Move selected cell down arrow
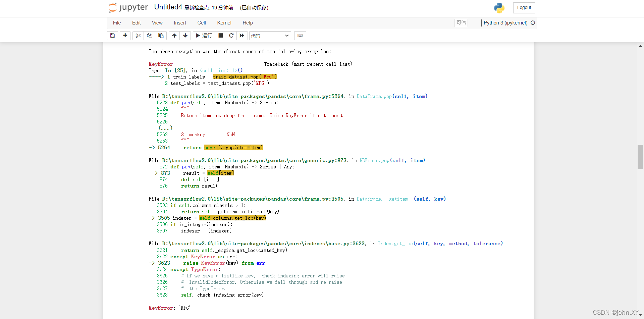644x319 pixels. (185, 36)
